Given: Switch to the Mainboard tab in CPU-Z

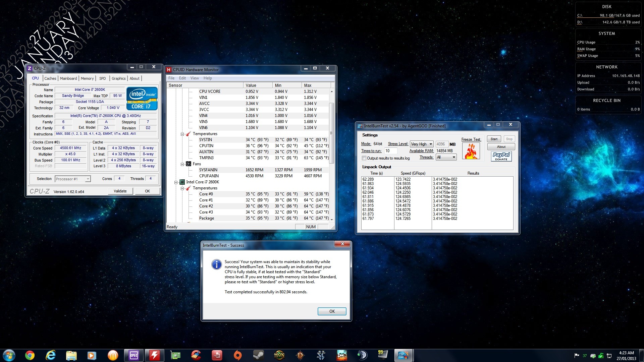Looking at the screenshot, I should [x=68, y=78].
